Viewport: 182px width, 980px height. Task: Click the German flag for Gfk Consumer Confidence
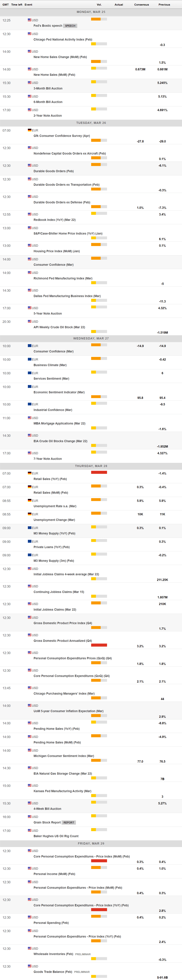click(30, 130)
